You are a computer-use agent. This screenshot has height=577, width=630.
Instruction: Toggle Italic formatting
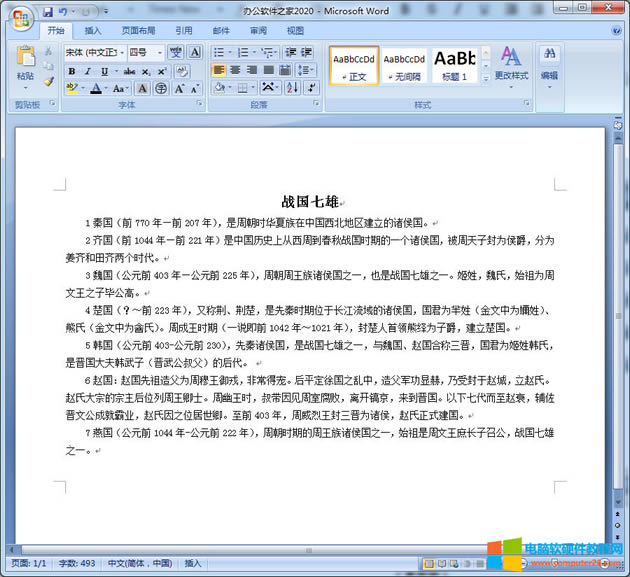[x=88, y=72]
